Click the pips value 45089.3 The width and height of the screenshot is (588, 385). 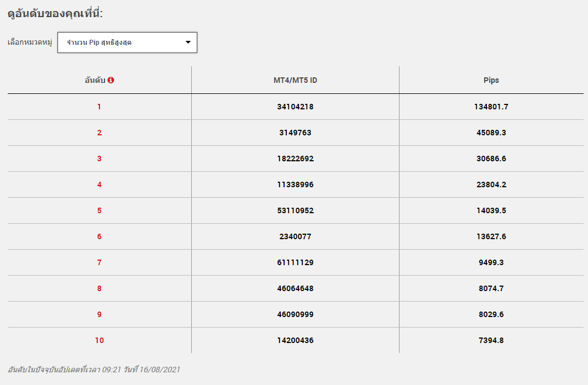[x=491, y=133]
